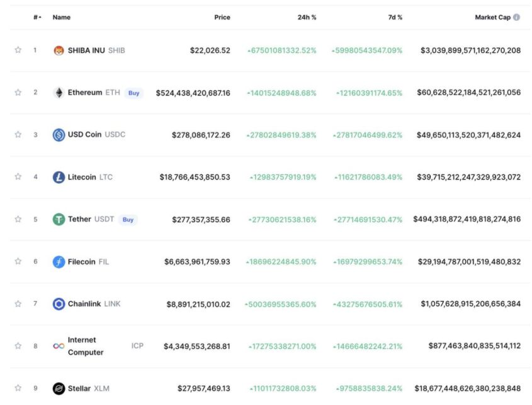The width and height of the screenshot is (532, 405).
Task: Click the Filecoin logo icon
Action: click(59, 262)
